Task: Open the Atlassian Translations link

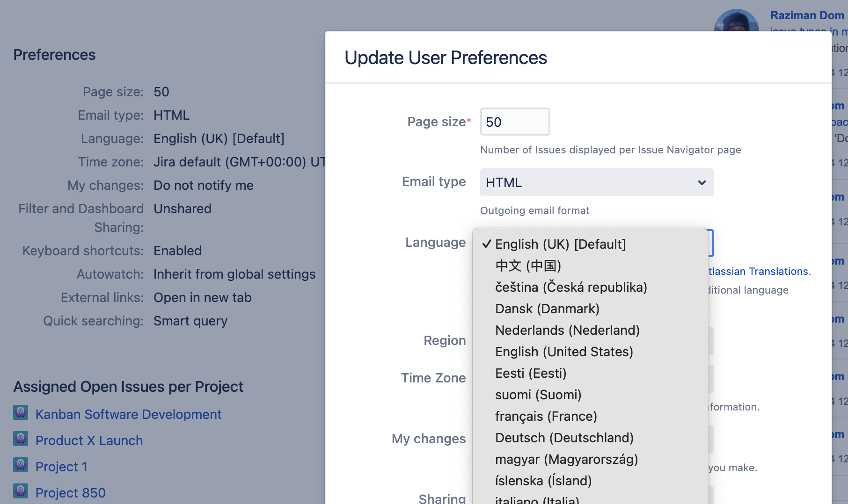Action: pos(759,271)
